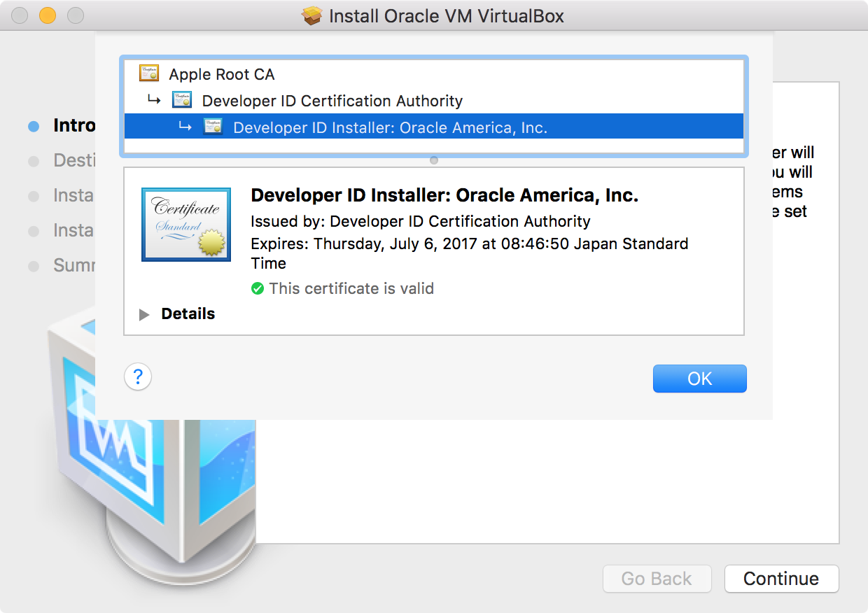The image size is (868, 613).
Task: Click the Developer ID Certification Authority certificate icon
Action: coord(182,100)
